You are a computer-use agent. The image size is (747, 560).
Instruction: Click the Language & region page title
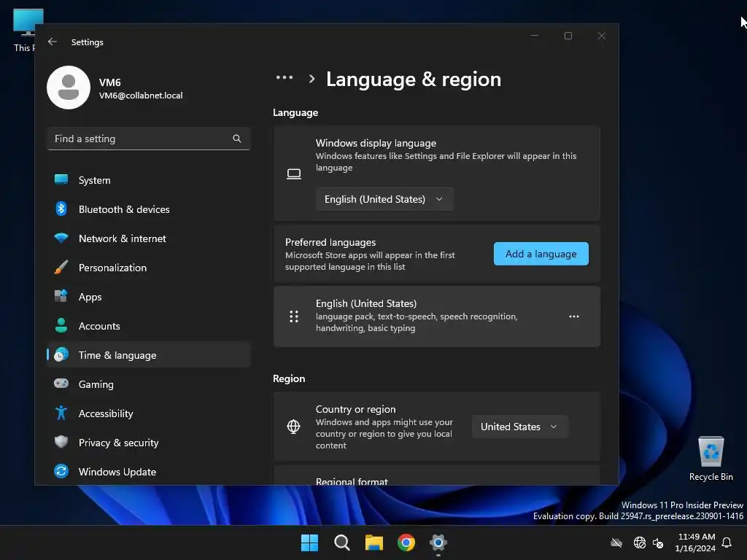click(x=414, y=79)
